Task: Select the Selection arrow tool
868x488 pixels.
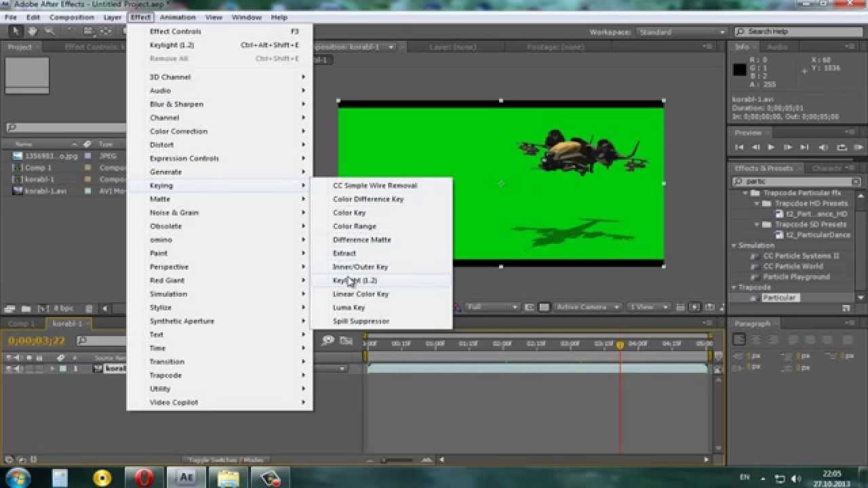Action: pos(16,31)
